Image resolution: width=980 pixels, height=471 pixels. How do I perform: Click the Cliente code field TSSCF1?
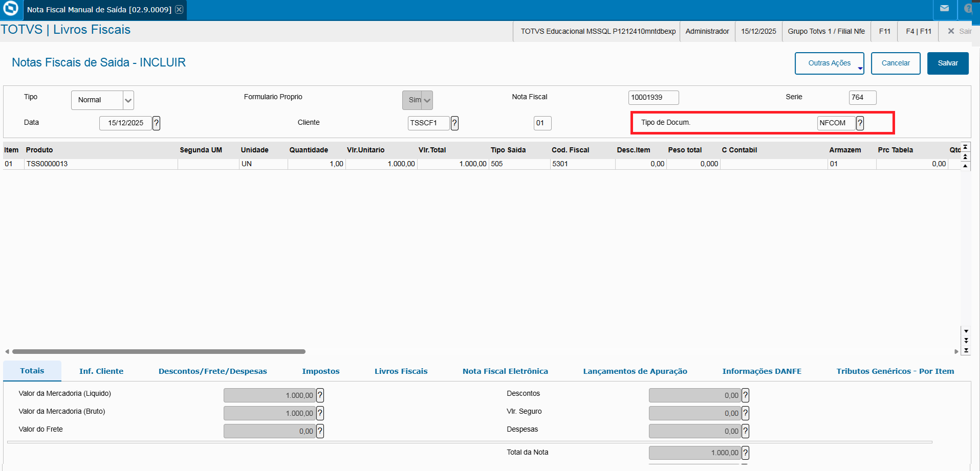pyautogui.click(x=429, y=123)
